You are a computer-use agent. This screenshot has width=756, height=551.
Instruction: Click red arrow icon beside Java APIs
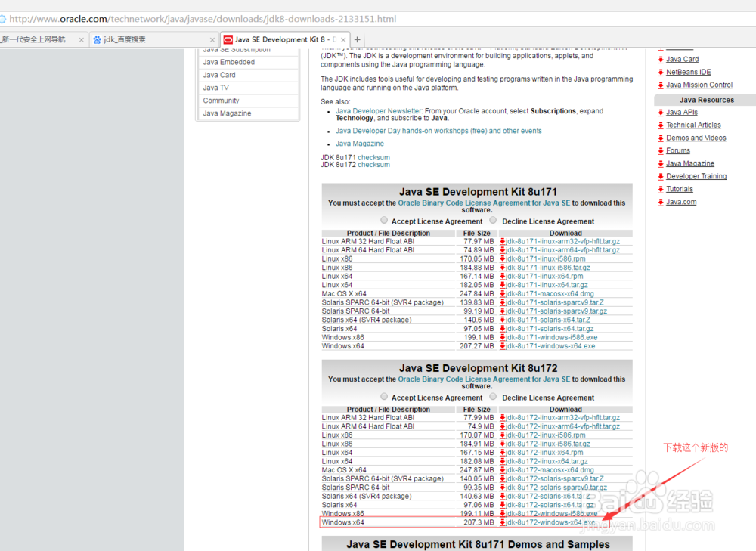coord(661,113)
